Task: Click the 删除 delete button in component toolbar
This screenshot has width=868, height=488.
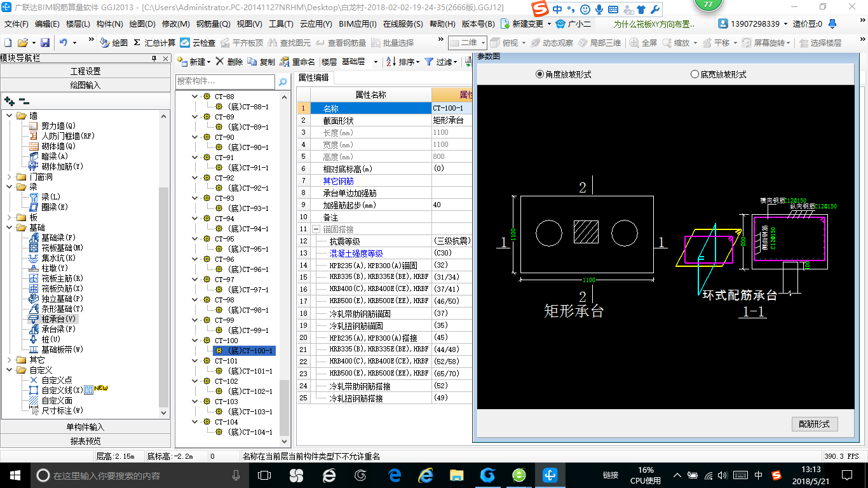Action: [229, 62]
